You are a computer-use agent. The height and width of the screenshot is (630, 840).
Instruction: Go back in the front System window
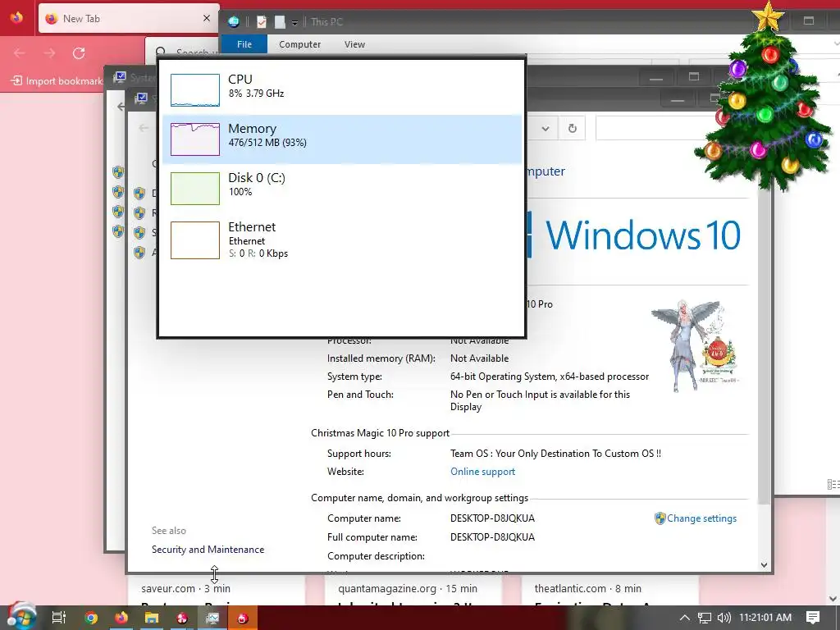click(x=144, y=128)
